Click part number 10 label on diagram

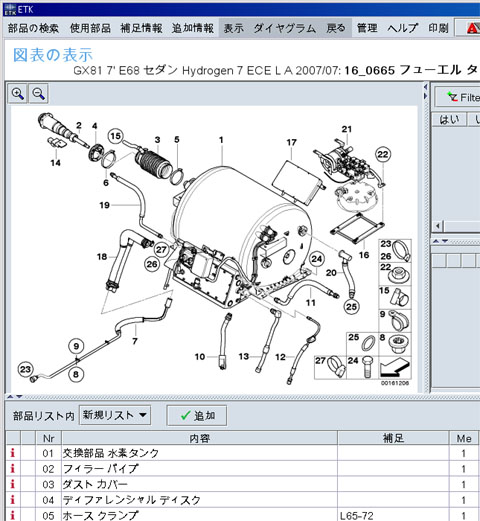point(200,357)
